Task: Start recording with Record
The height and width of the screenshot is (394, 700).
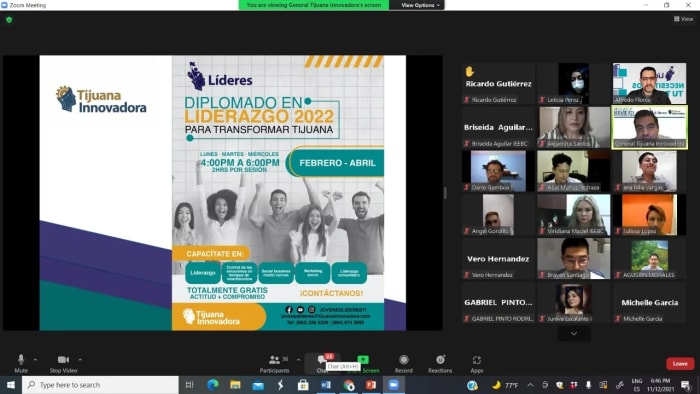Action: [x=404, y=363]
